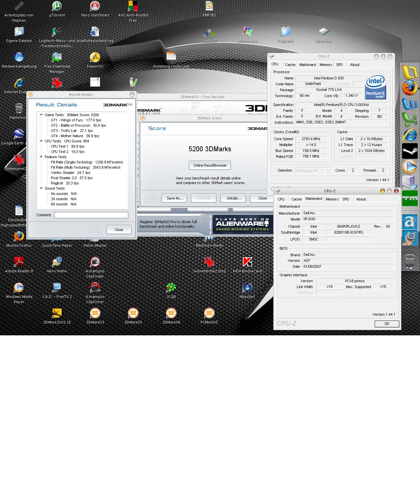The height and width of the screenshot is (504, 420).
Task: Click the To Excel button
Action: (204, 198)
